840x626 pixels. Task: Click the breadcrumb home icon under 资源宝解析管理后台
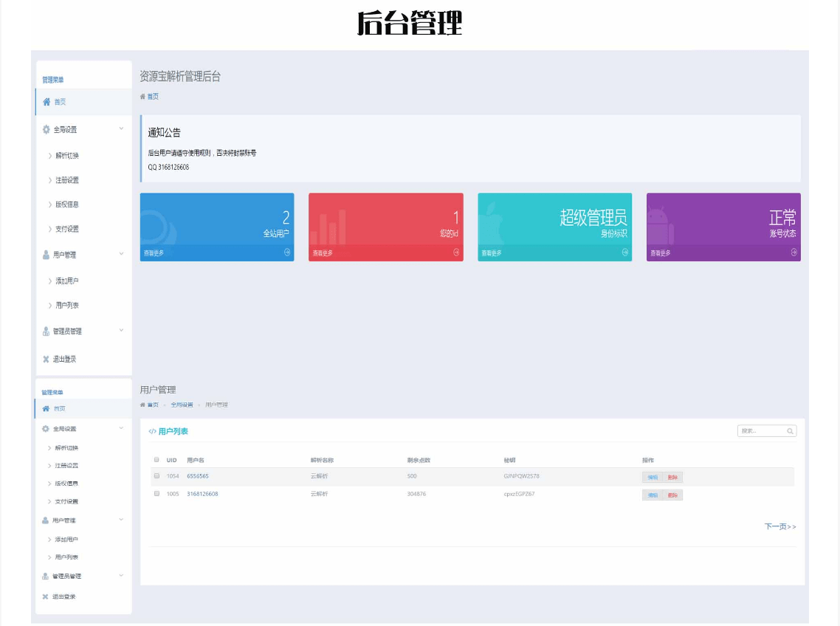click(x=142, y=97)
